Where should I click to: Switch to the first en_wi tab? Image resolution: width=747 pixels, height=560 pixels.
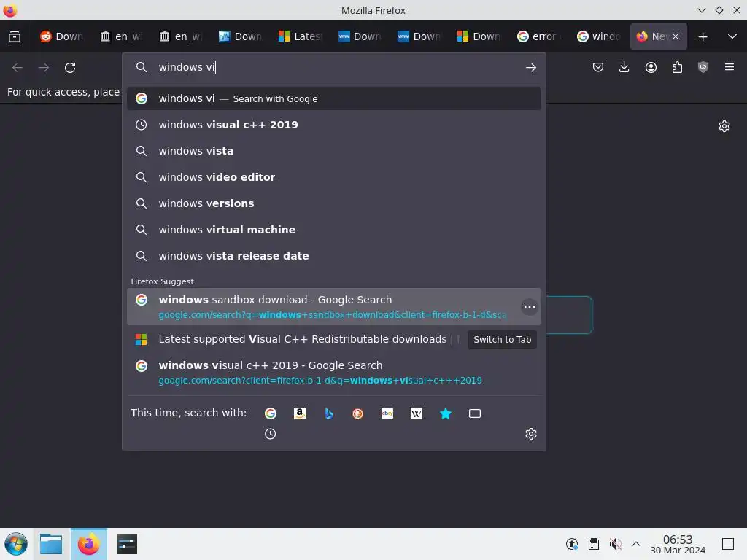pos(122,36)
